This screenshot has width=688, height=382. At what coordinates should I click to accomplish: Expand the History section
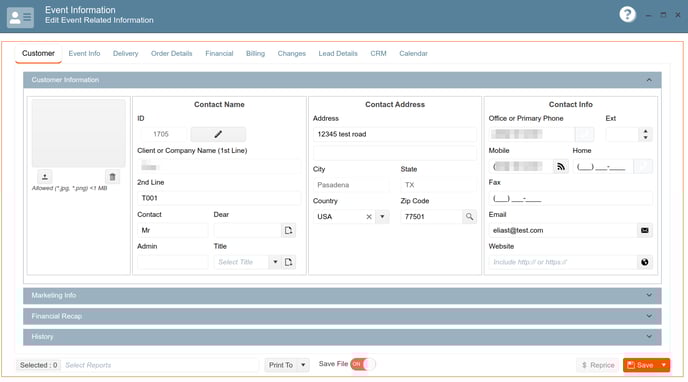649,337
